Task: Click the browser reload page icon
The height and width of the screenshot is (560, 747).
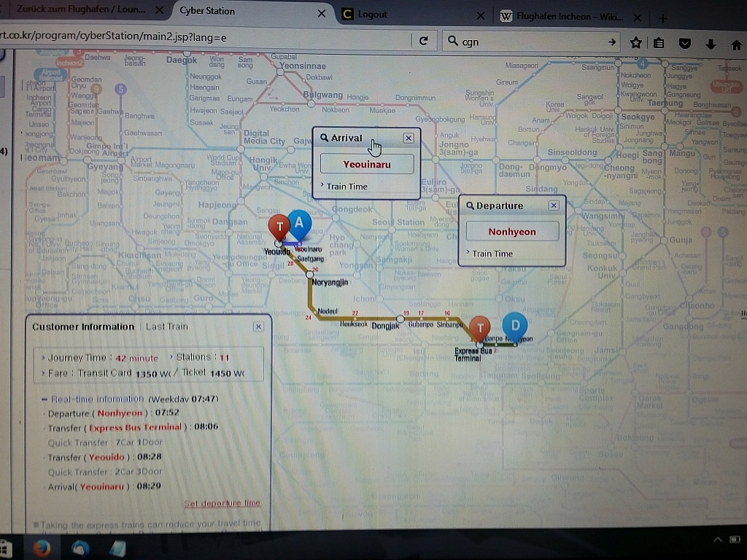Action: click(x=423, y=42)
